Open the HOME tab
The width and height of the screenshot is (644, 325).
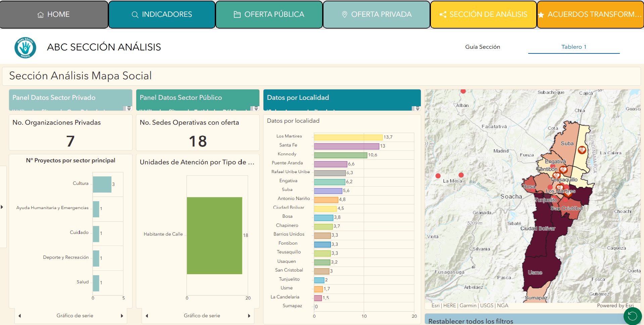tap(54, 14)
